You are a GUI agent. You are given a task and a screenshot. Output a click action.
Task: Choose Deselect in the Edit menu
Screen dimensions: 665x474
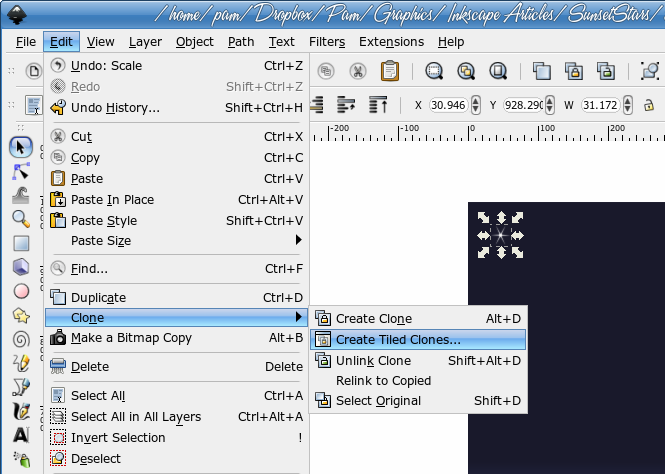tap(176, 458)
